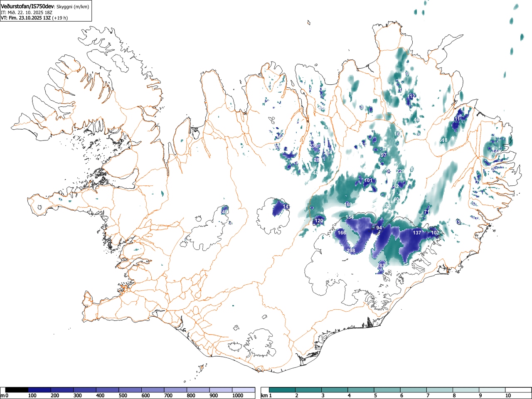Click the 'Skyggni (m/km)' parameter label
Viewport: 532px width, 399px height.
click(x=72, y=7)
